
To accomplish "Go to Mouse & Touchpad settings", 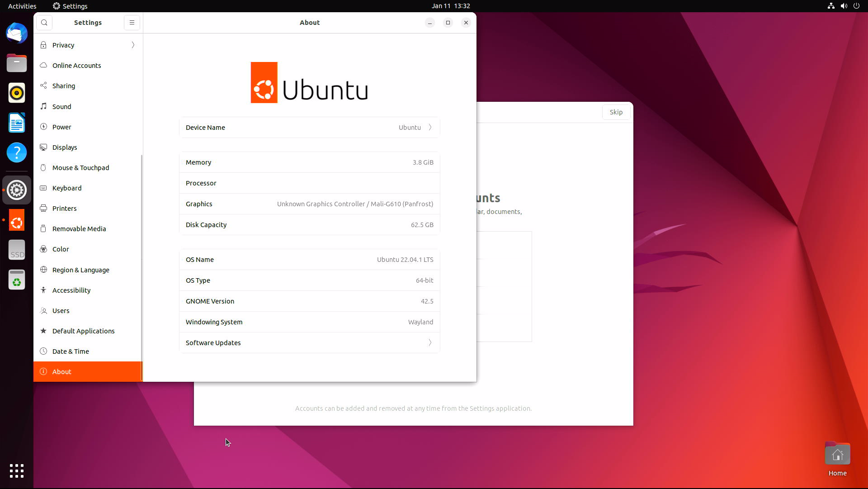I will point(88,167).
